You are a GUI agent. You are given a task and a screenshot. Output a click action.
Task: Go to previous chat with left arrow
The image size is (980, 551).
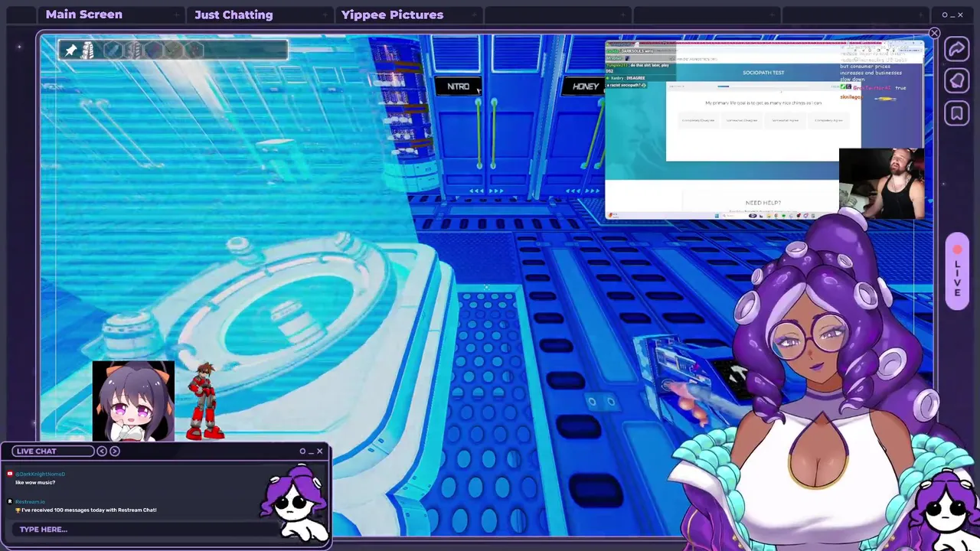[x=102, y=451]
